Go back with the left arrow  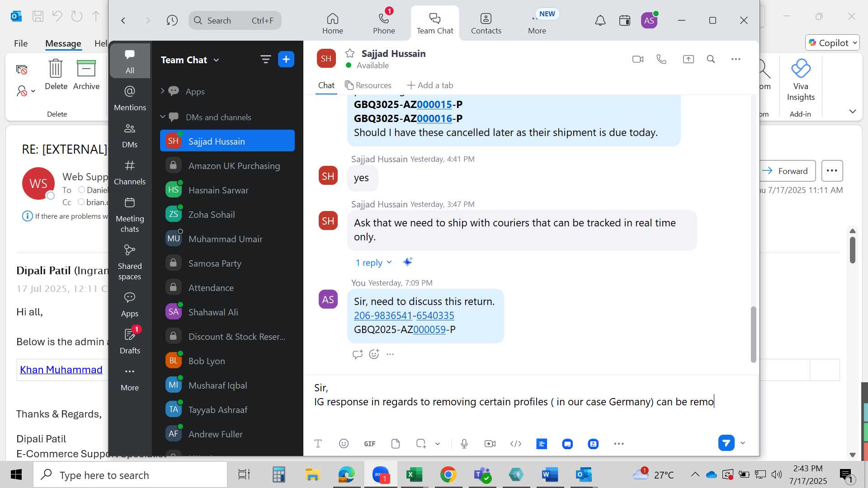click(x=123, y=20)
